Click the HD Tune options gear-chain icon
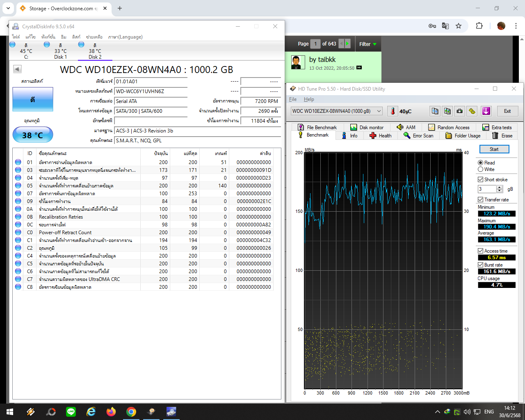Screen dimensions: 525x420 click(x=472, y=111)
